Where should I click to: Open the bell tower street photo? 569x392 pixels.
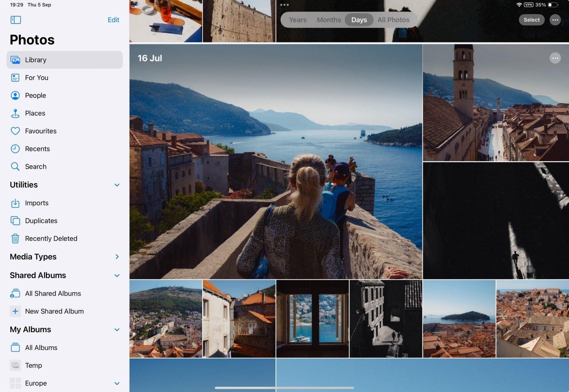[x=496, y=103]
